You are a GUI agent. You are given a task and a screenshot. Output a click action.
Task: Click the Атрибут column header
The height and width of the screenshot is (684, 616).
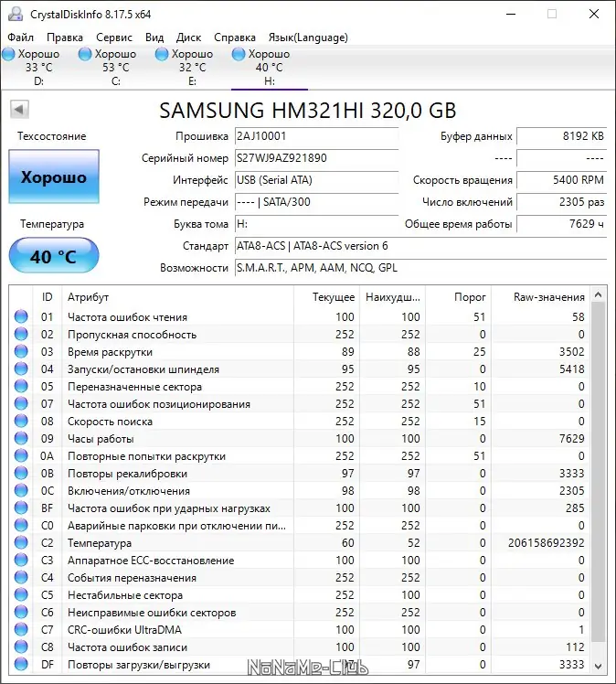click(177, 297)
